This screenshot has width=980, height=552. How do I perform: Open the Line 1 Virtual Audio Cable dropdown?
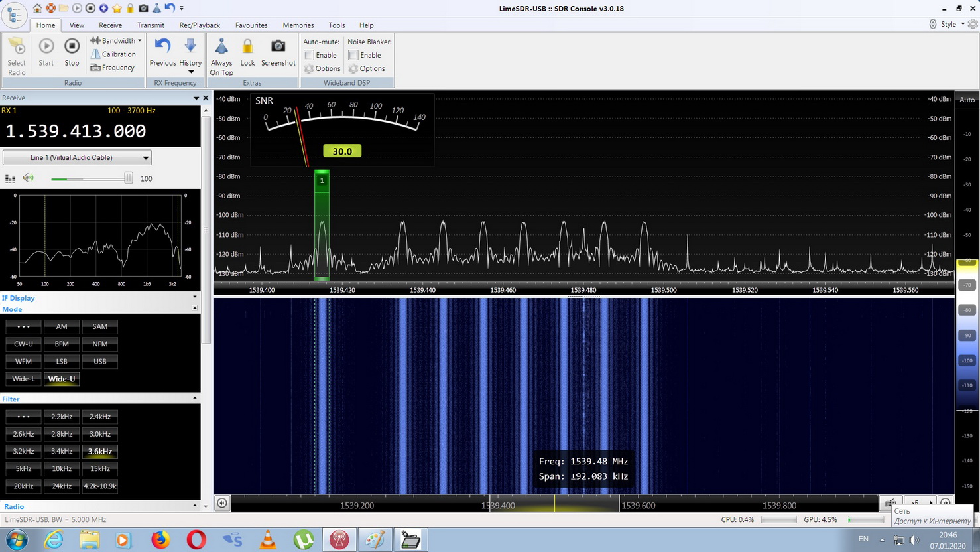pos(77,157)
